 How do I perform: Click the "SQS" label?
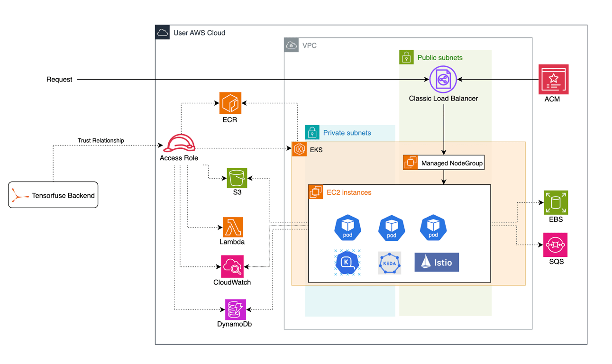point(556,262)
